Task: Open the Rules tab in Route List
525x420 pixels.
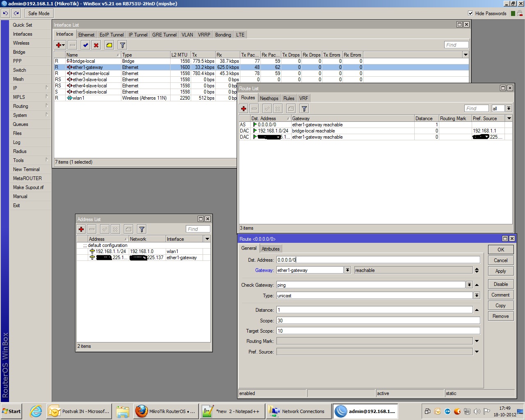Action: pos(289,98)
